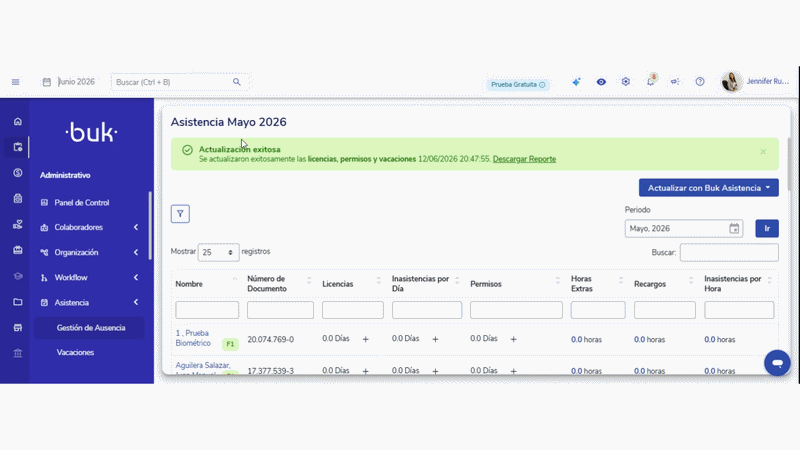Viewport: 800px width, 450px height.
Task: Select Gestión de Ausencia submenu
Action: coord(91,328)
